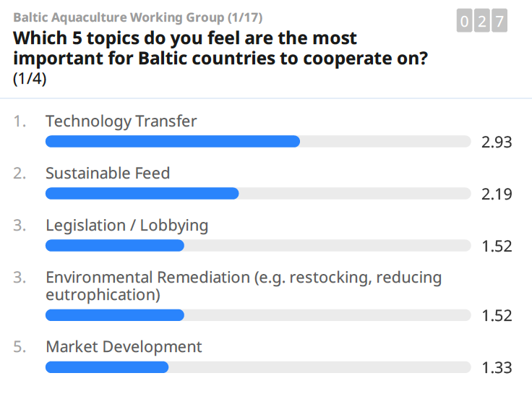
Task: Click the Baltic Aquaculture Working Group header
Action: pos(138,17)
